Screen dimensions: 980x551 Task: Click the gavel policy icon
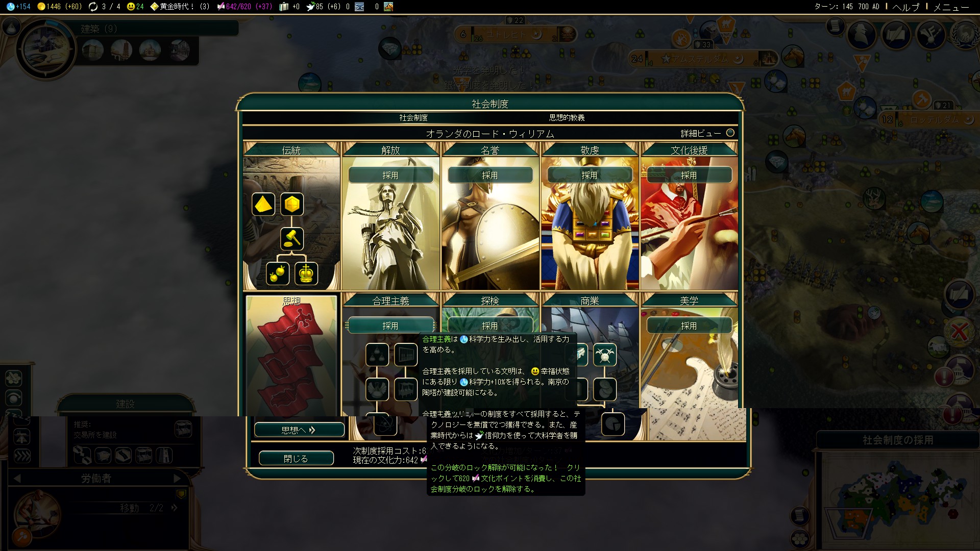292,238
